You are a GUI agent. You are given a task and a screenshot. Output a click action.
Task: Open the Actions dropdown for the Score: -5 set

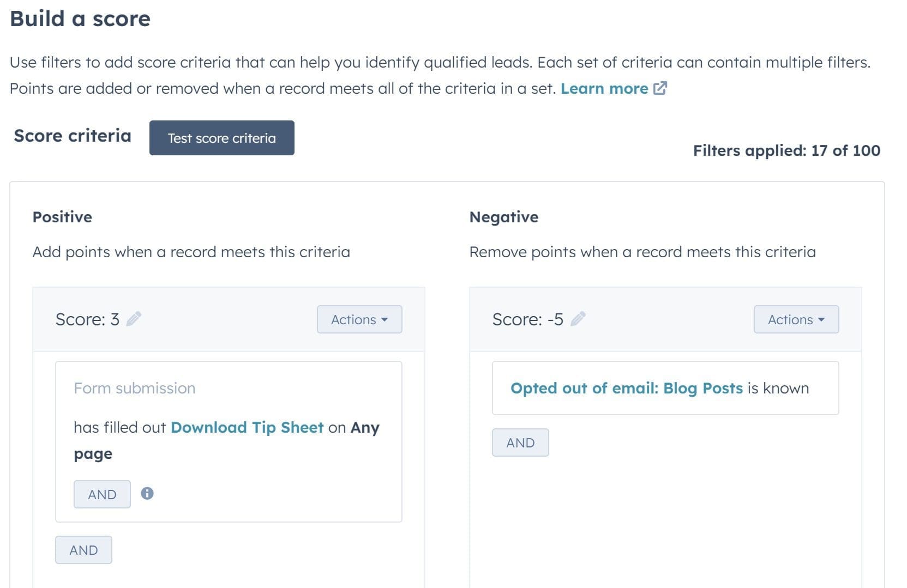795,319
